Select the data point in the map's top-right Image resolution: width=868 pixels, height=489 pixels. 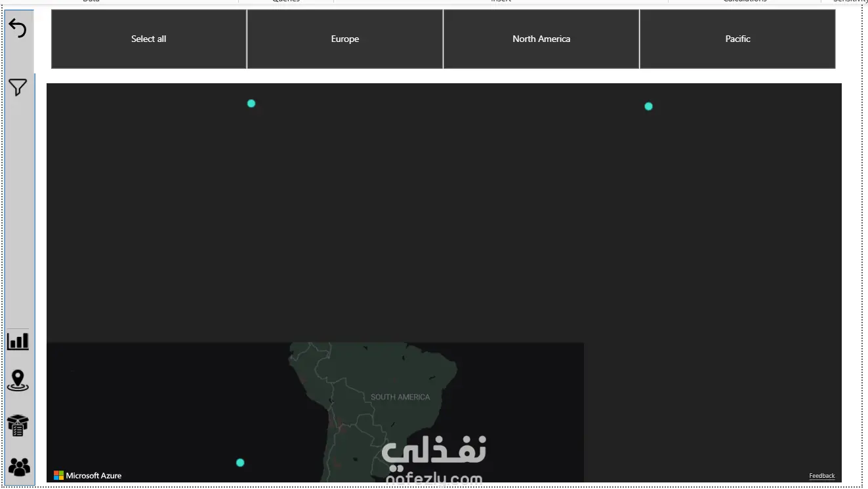[648, 106]
